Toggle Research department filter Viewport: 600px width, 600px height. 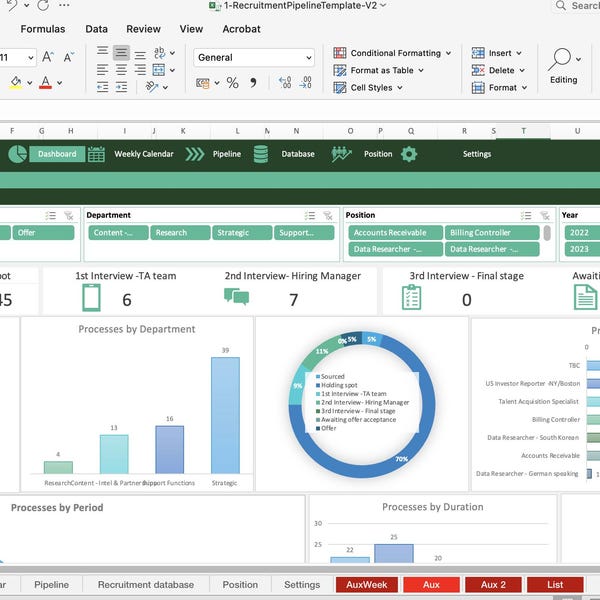(x=180, y=233)
